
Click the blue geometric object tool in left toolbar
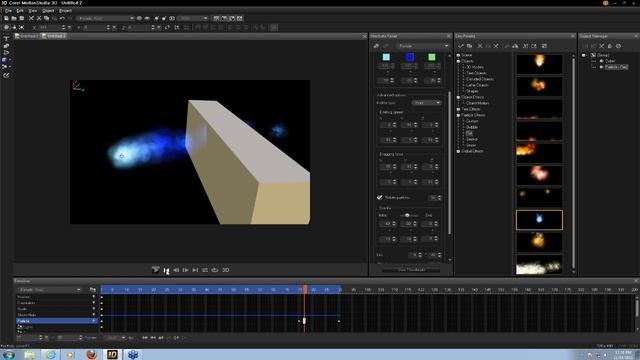click(5, 60)
